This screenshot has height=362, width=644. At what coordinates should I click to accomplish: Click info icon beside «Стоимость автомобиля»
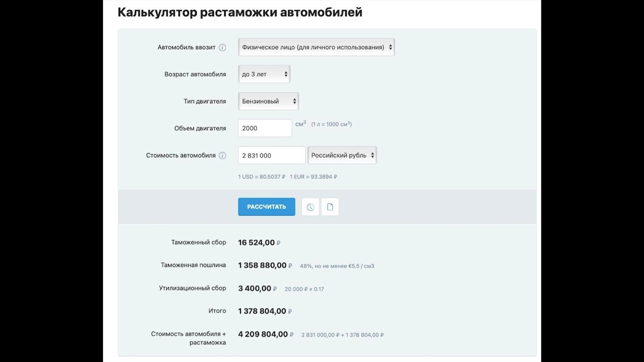coord(222,155)
